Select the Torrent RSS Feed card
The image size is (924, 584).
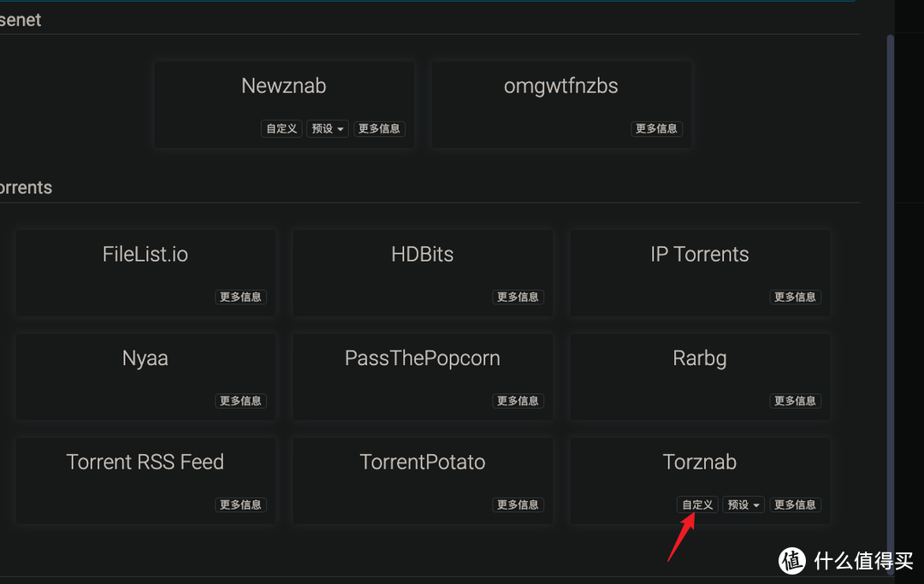[x=145, y=463]
